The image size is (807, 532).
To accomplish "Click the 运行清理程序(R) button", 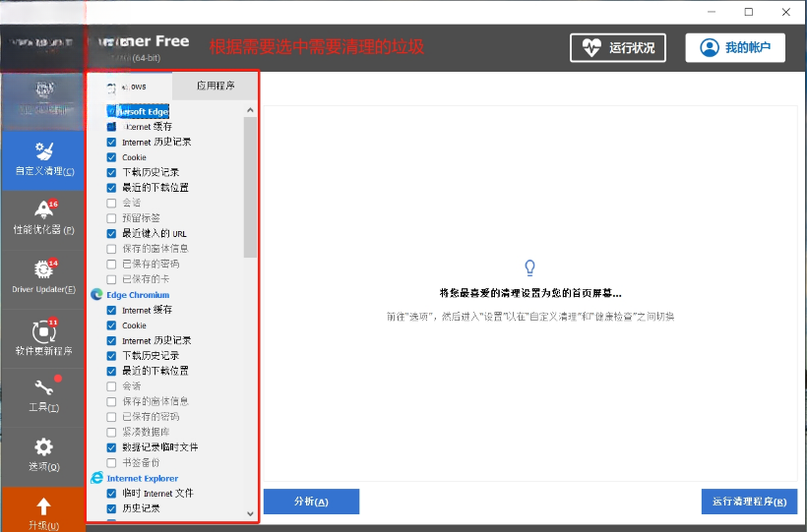I will tap(749, 502).
